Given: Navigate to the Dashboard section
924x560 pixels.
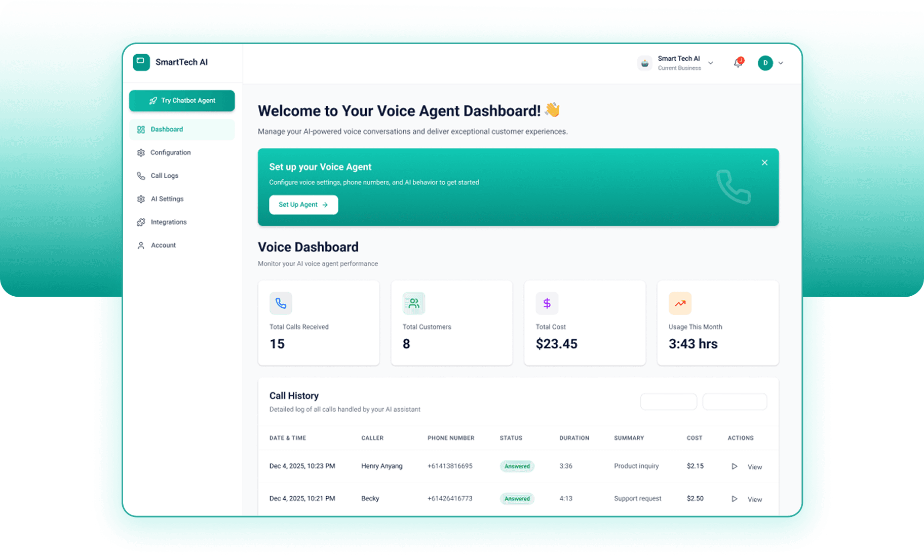Looking at the screenshot, I should [167, 129].
